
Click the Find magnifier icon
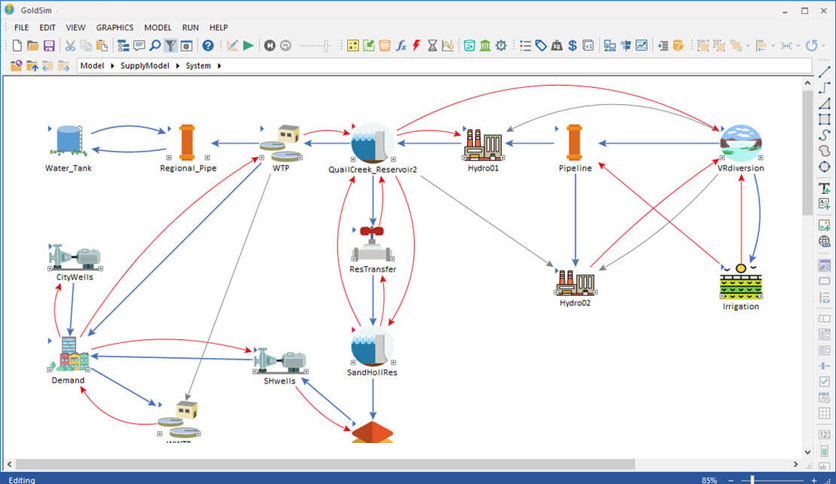click(x=155, y=45)
